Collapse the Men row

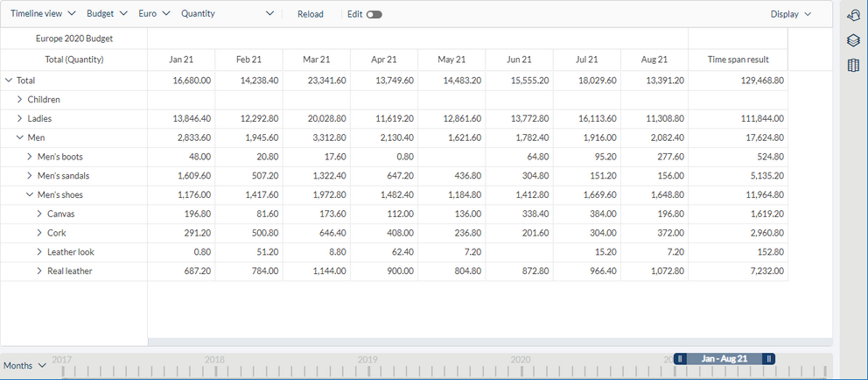[19, 138]
